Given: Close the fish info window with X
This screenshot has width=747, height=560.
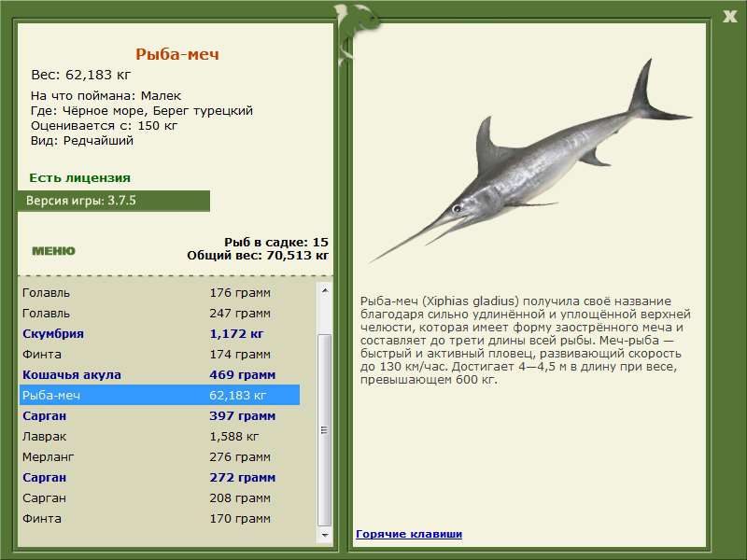Looking at the screenshot, I should click(729, 17).
